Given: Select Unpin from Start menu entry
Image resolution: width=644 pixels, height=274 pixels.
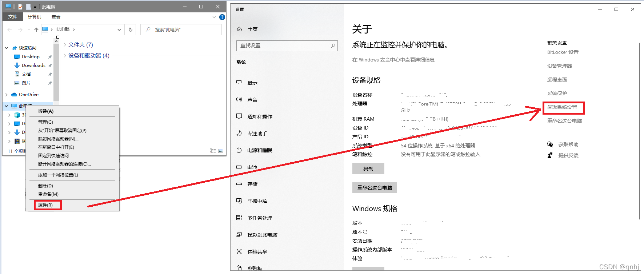Looking at the screenshot, I should coord(62,131).
